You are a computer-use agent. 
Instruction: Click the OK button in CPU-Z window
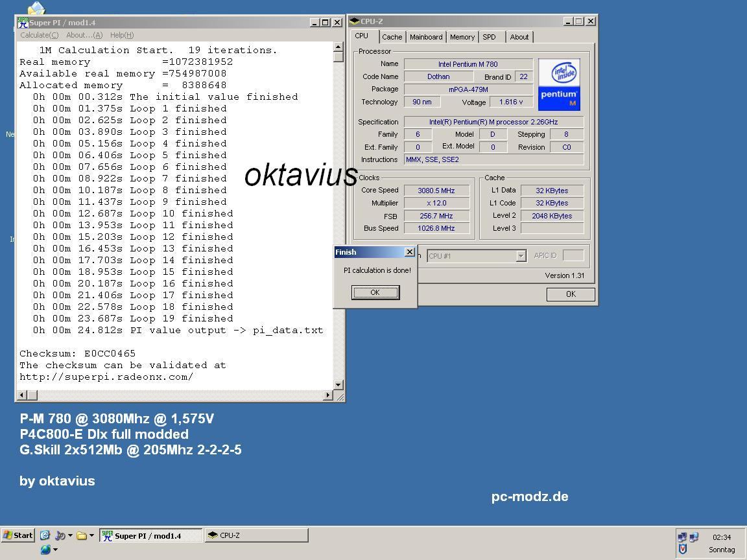click(571, 294)
